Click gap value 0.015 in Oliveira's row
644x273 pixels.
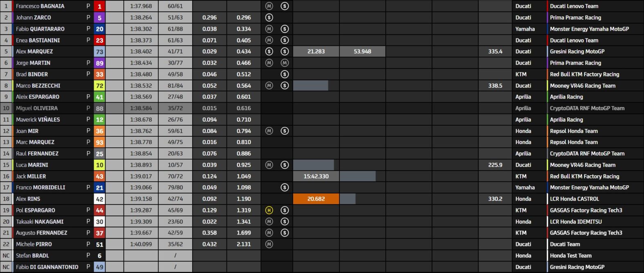[210, 108]
